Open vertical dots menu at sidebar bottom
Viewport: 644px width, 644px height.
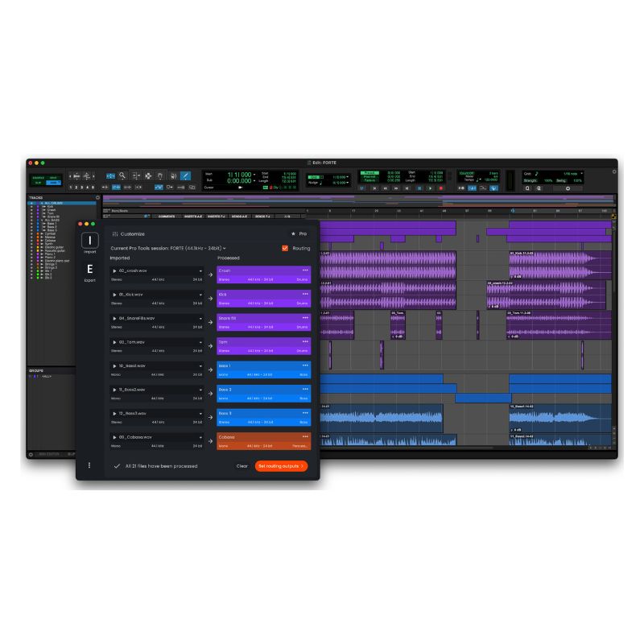(89, 465)
